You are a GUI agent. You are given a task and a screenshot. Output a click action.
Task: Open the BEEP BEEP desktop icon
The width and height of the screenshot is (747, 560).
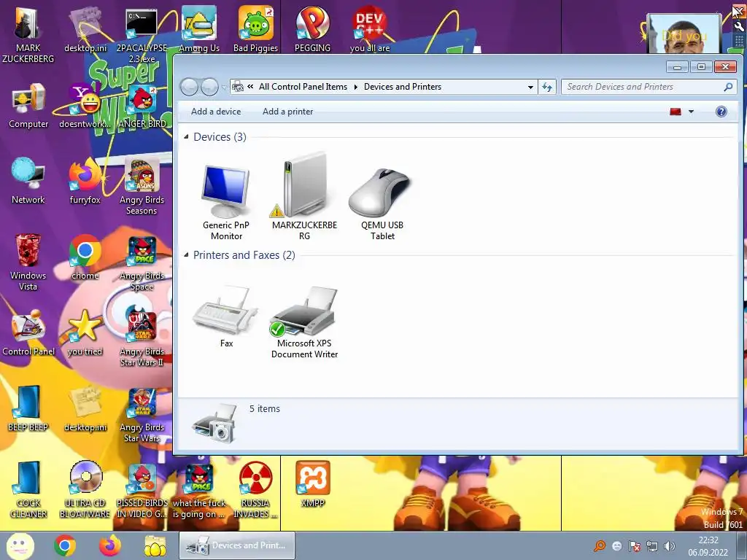point(28,408)
